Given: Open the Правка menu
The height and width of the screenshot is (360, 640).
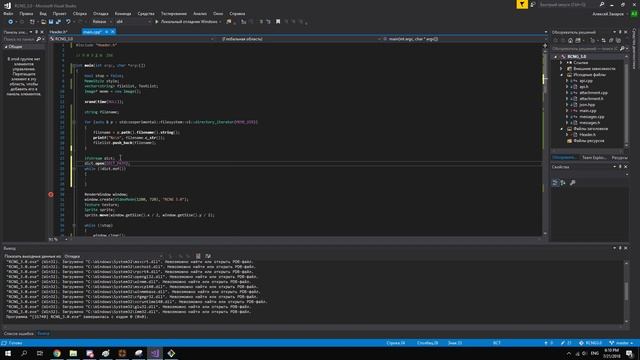Looking at the screenshot, I should tap(26, 13).
